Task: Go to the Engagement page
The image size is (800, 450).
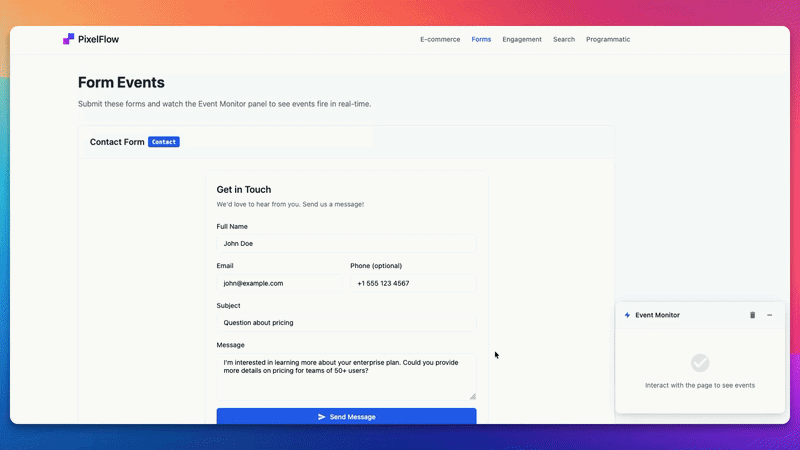Action: coord(522,39)
